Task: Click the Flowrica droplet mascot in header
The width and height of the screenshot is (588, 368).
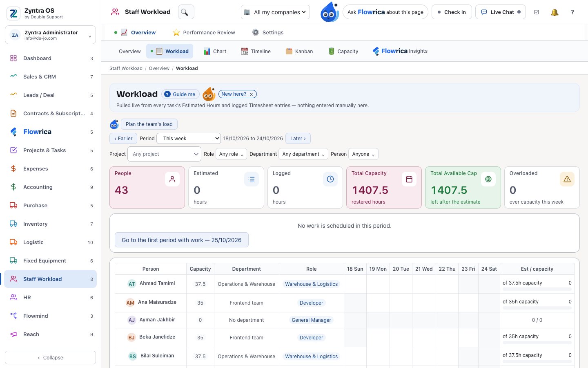Action: [x=329, y=12]
